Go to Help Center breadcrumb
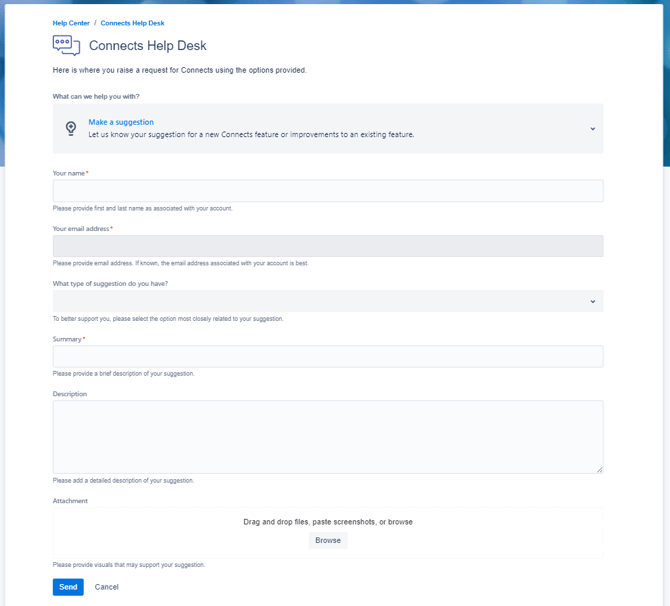 click(x=70, y=23)
